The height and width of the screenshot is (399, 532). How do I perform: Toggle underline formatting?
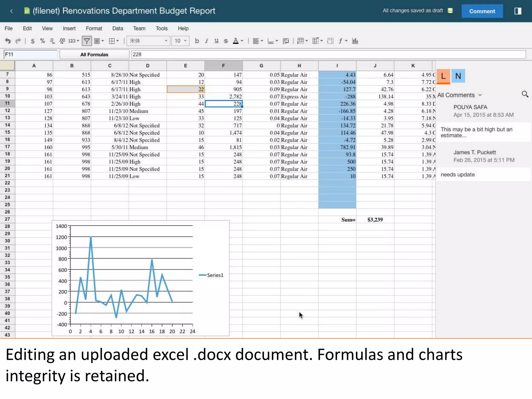[x=216, y=41]
